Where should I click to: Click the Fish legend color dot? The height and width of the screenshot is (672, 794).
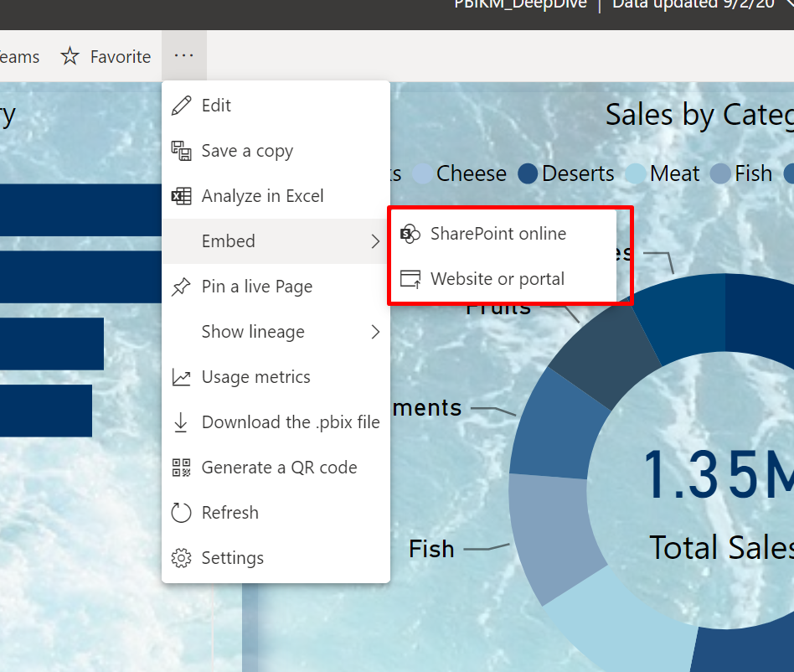click(x=720, y=173)
